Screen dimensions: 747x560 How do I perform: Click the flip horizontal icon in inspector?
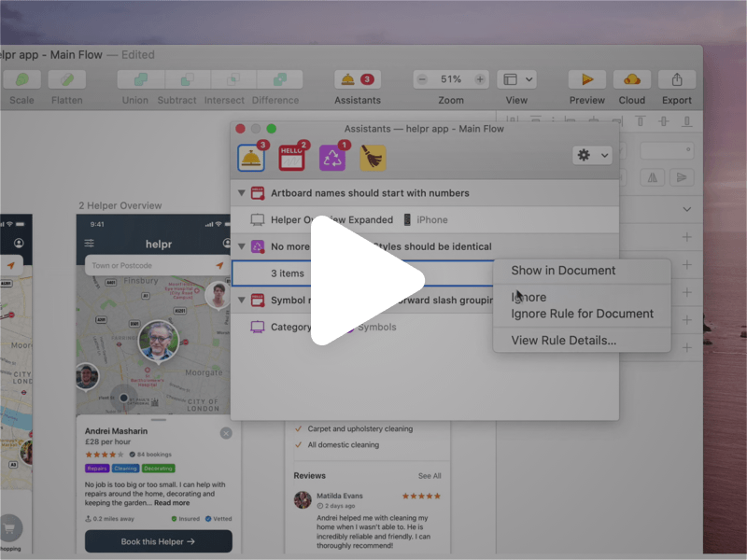click(x=652, y=177)
